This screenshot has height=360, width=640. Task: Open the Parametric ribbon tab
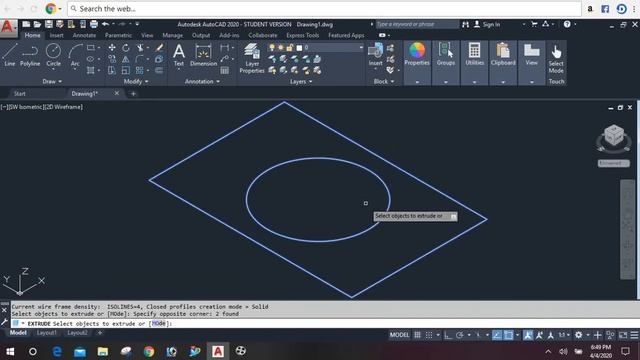pyautogui.click(x=118, y=36)
